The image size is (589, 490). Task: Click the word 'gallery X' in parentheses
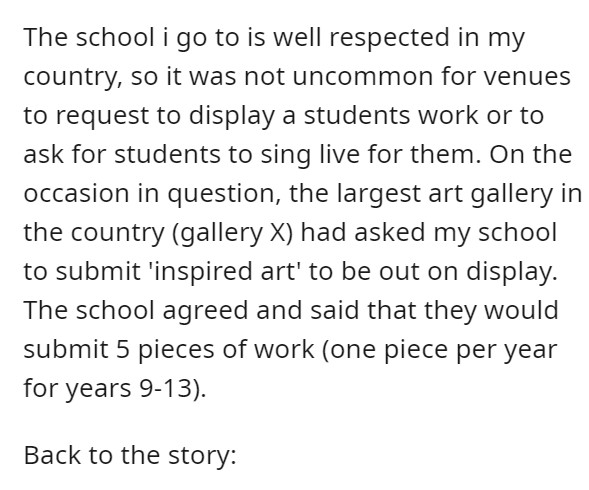tap(233, 232)
